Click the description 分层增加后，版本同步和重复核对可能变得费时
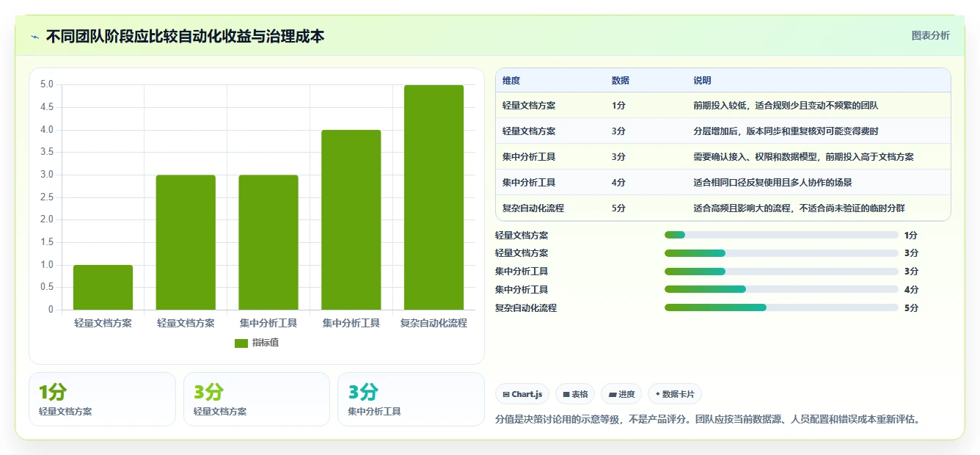 coord(786,131)
